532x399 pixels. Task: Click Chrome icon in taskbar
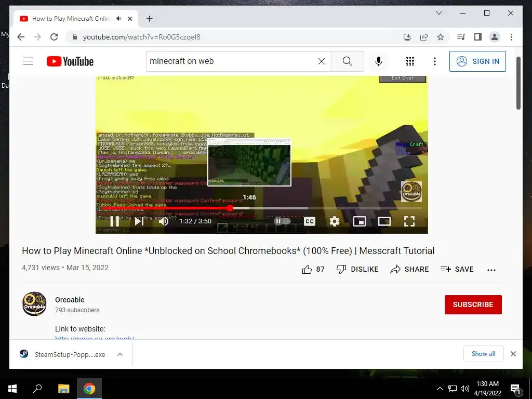click(x=89, y=389)
